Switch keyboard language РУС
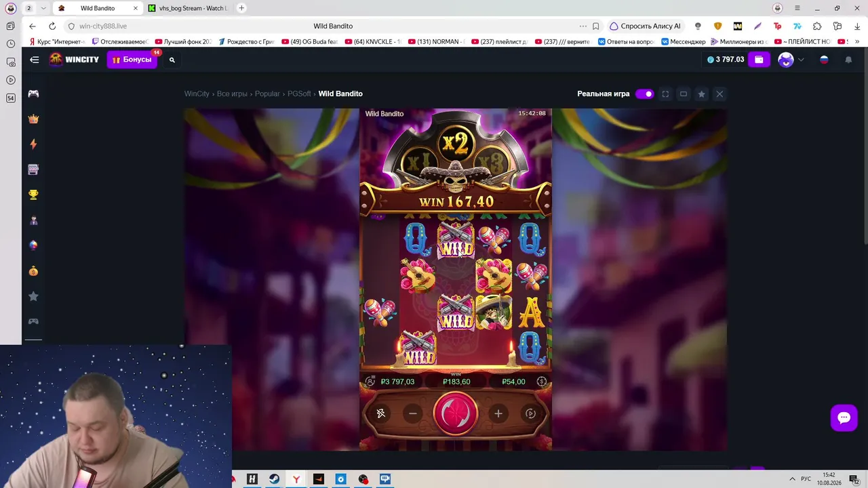Image resolution: width=868 pixels, height=488 pixels. (x=806, y=479)
